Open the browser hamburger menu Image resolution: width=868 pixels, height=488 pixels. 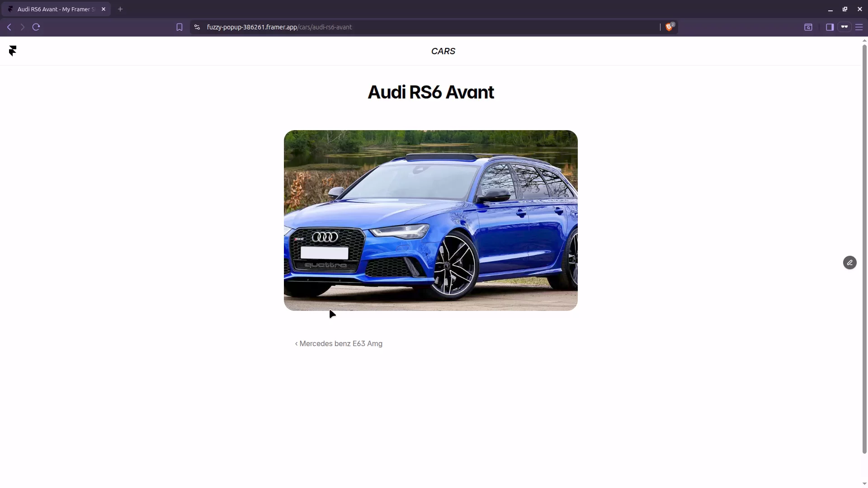pos(859,27)
